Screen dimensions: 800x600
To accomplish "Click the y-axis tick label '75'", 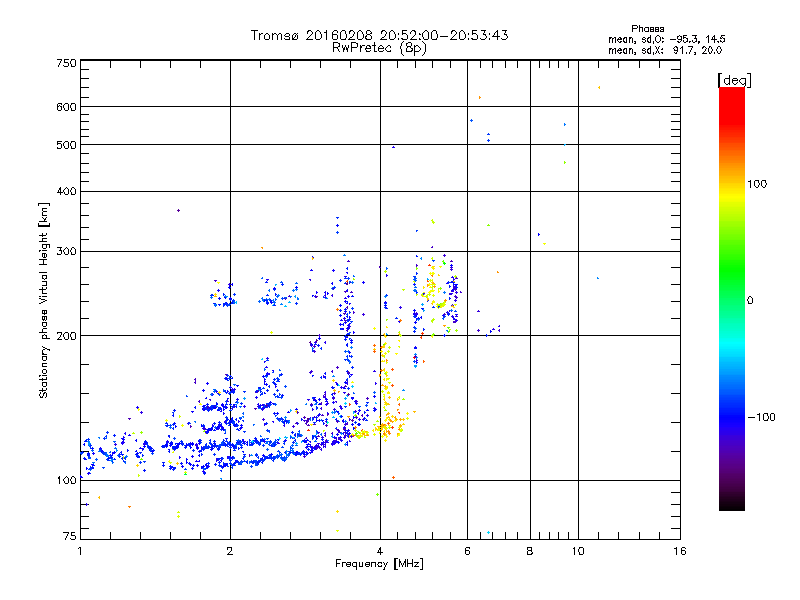I will (70, 536).
